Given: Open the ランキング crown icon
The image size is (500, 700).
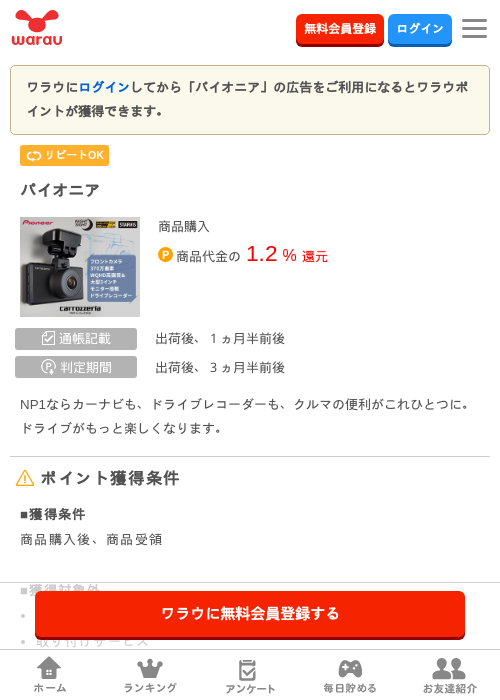Looking at the screenshot, I should [150, 668].
